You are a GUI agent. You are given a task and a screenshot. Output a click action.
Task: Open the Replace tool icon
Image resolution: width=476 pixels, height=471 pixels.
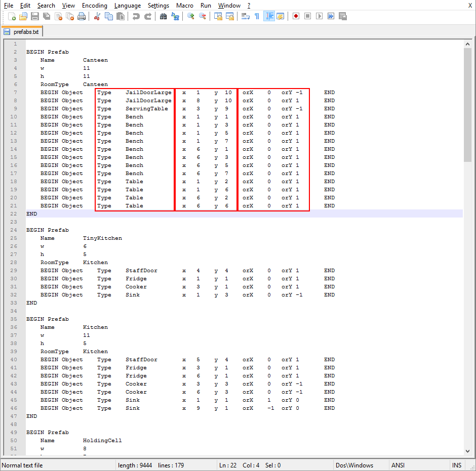pyautogui.click(x=175, y=16)
